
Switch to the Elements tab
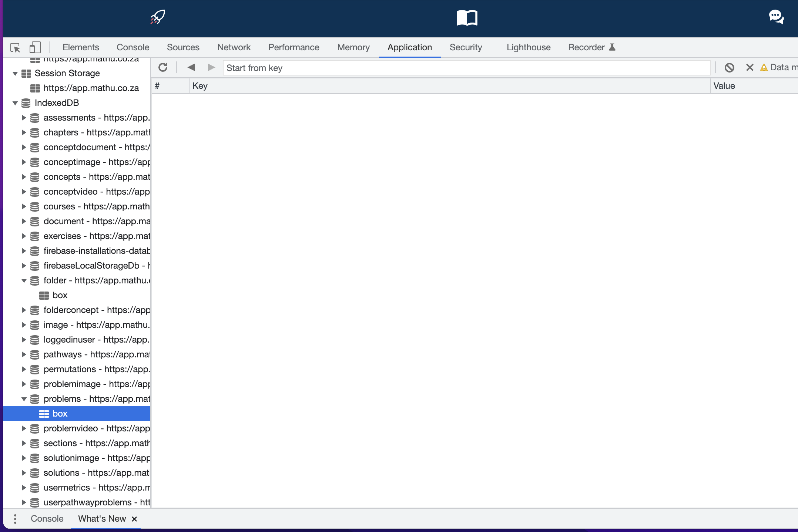pyautogui.click(x=81, y=47)
